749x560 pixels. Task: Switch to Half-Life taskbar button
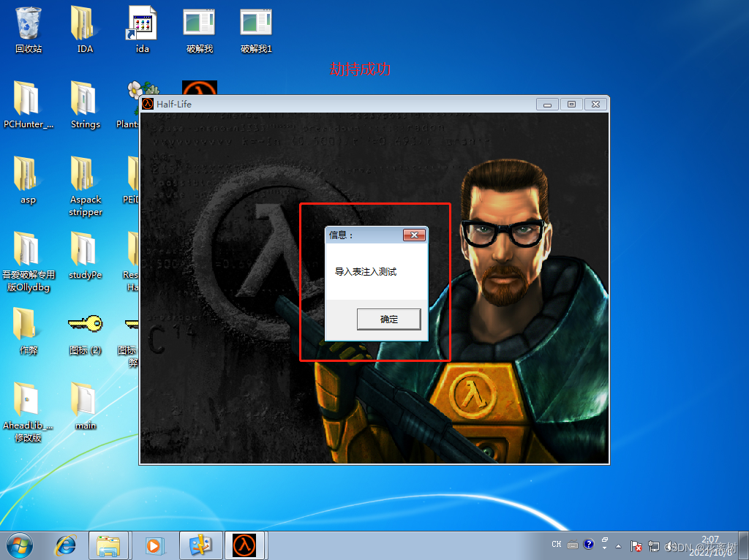[x=244, y=545]
